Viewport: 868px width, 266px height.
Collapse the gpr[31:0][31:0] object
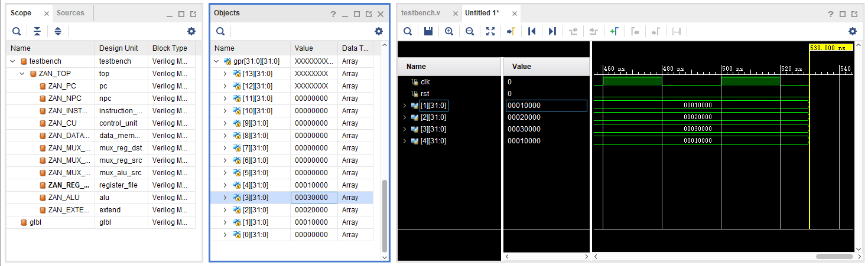pyautogui.click(x=217, y=61)
